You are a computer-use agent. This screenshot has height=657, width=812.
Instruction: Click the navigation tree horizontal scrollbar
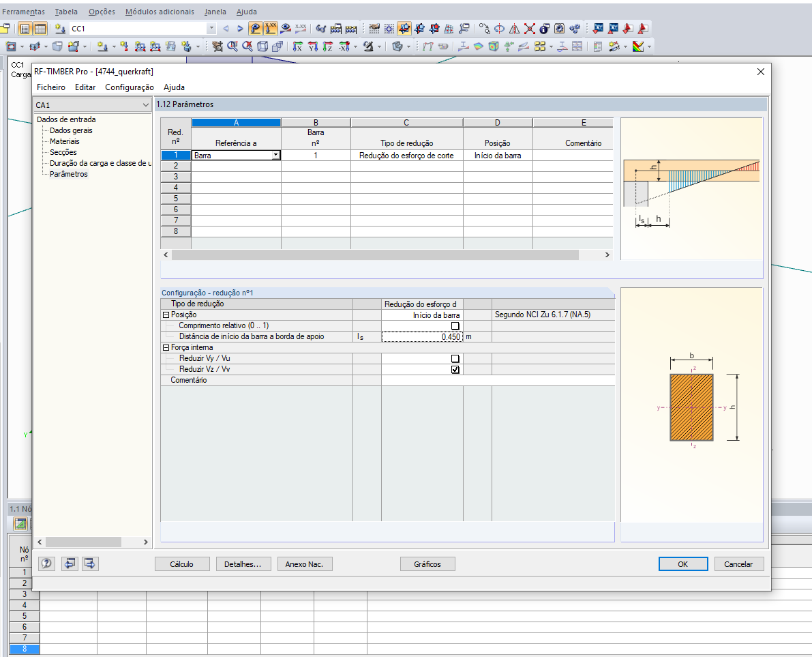[83, 542]
